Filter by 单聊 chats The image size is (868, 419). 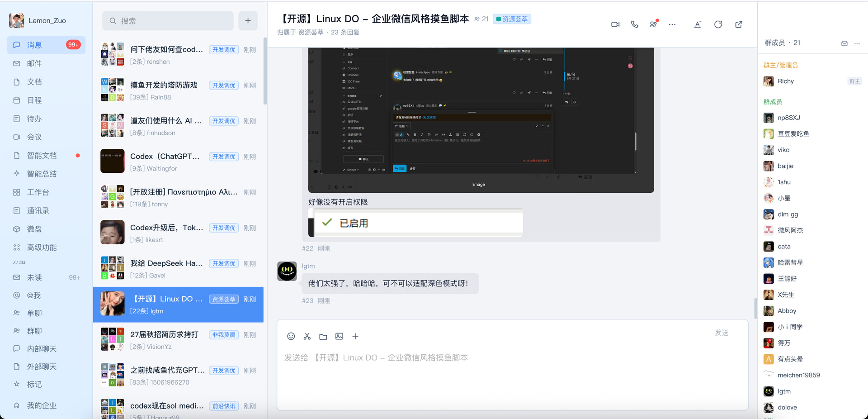46,313
